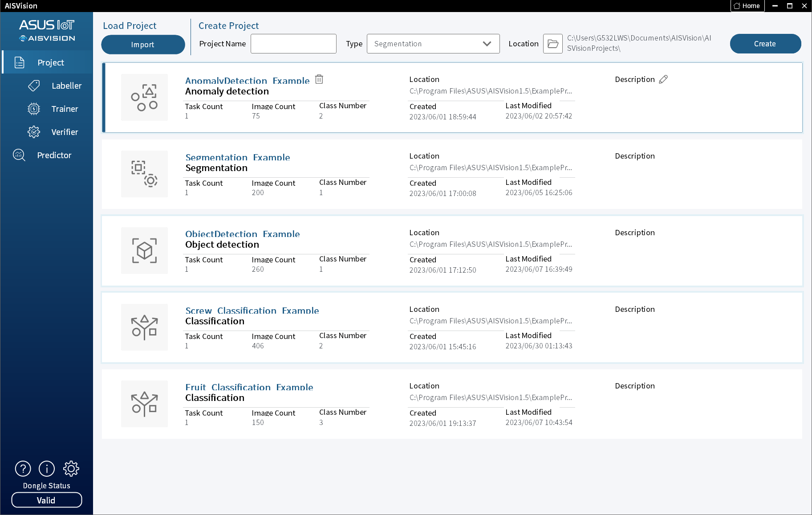Click the Project document icon
The width and height of the screenshot is (812, 515).
[19, 62]
